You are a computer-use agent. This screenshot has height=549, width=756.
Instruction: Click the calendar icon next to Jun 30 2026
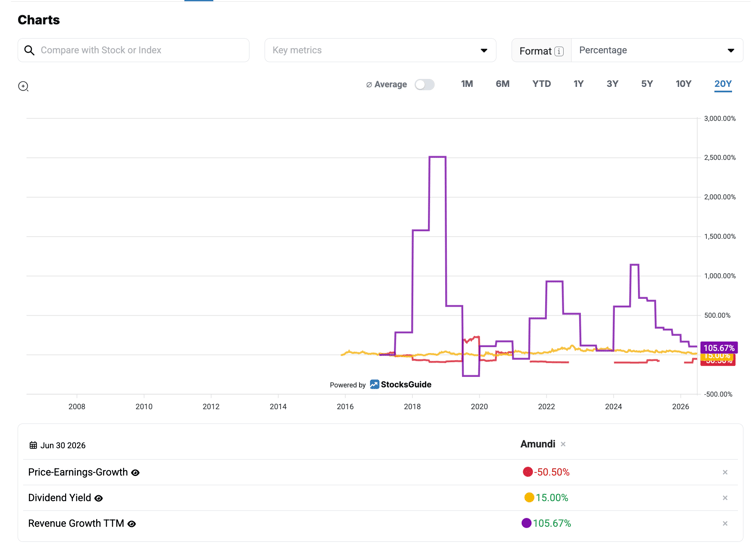tap(33, 445)
